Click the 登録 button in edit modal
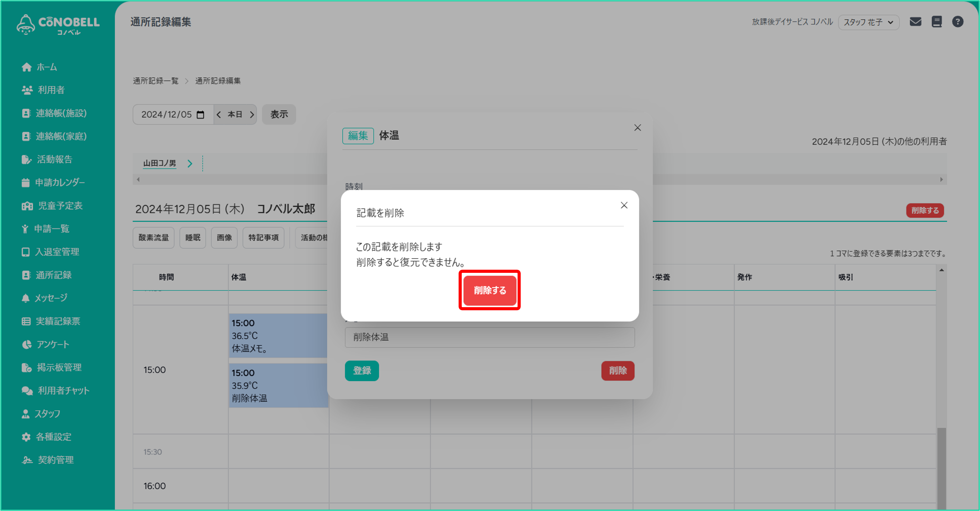The width and height of the screenshot is (980, 511). coord(362,371)
